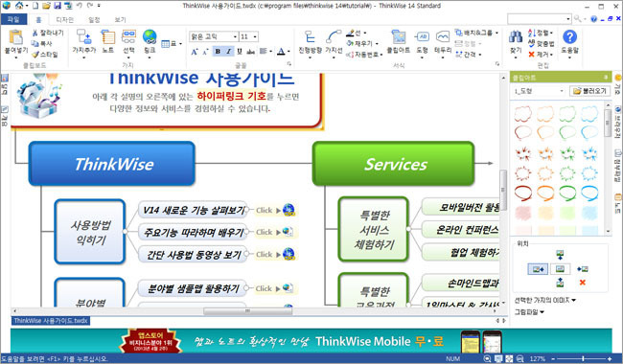Click the Border (테두리) icon

(442, 37)
